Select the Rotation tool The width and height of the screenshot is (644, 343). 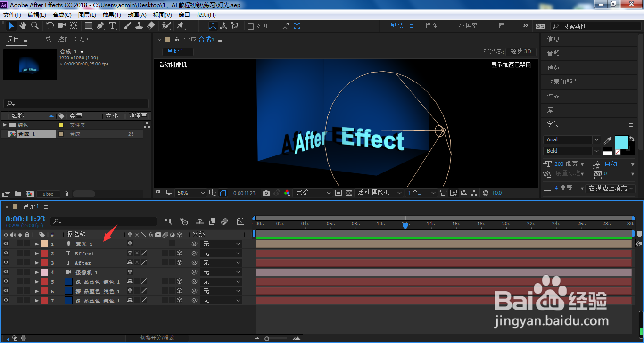[50, 26]
